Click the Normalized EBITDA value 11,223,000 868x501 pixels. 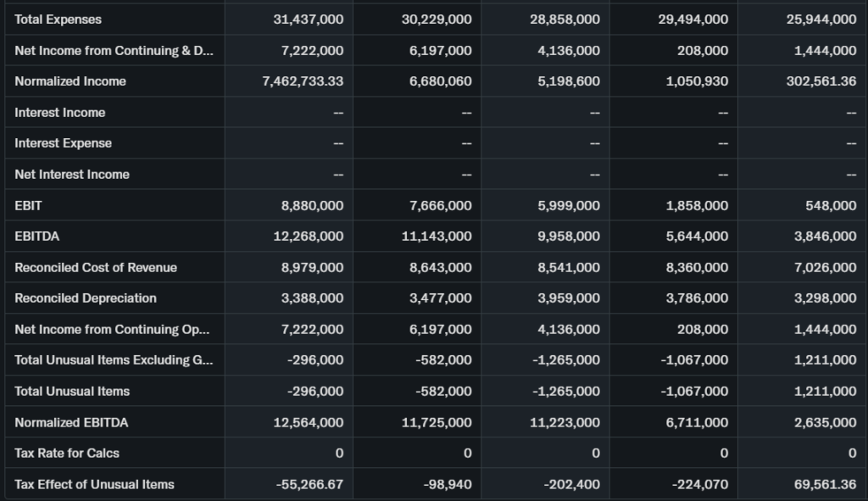coord(565,422)
